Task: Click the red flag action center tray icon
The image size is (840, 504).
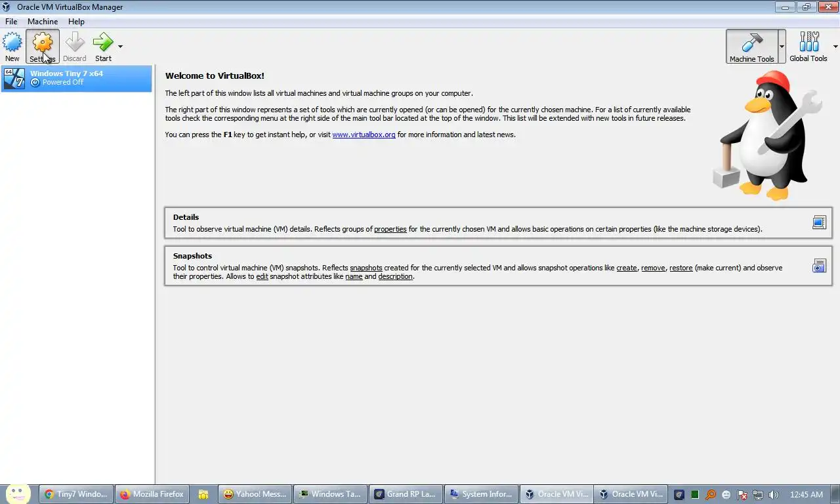Action: pyautogui.click(x=742, y=495)
